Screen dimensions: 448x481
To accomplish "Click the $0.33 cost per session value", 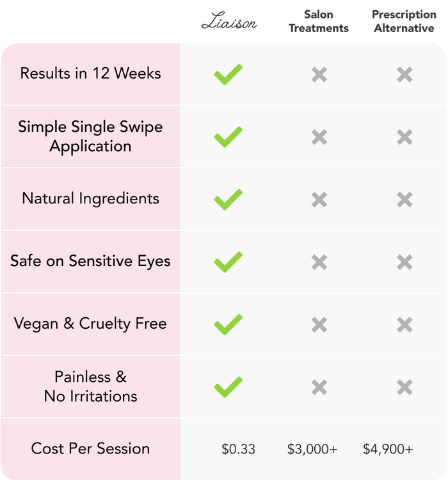I will pyautogui.click(x=238, y=449).
